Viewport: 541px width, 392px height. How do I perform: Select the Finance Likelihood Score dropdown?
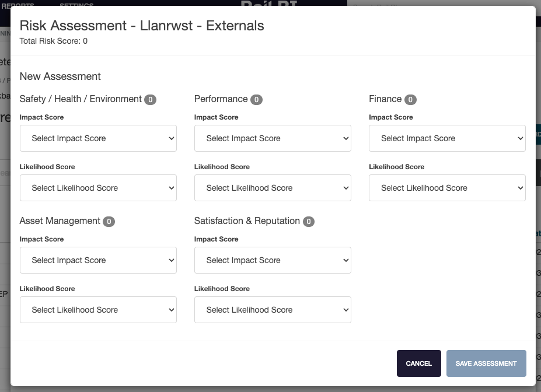pyautogui.click(x=447, y=188)
